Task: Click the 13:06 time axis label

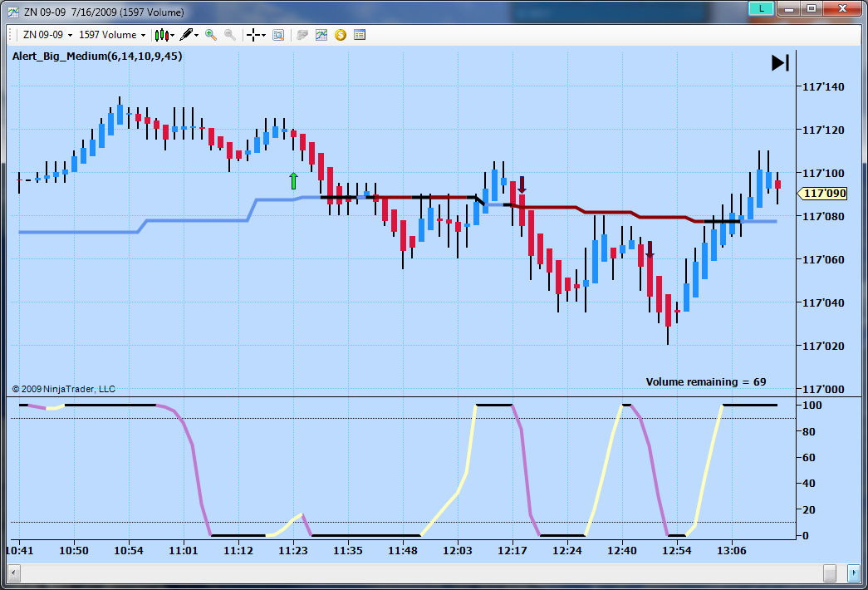Action: 731,551
